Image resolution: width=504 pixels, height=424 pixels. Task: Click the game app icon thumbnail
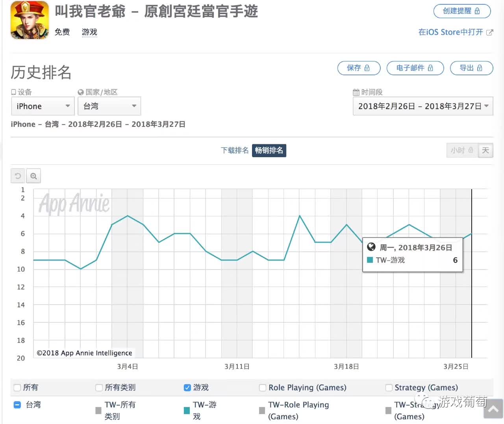point(30,20)
